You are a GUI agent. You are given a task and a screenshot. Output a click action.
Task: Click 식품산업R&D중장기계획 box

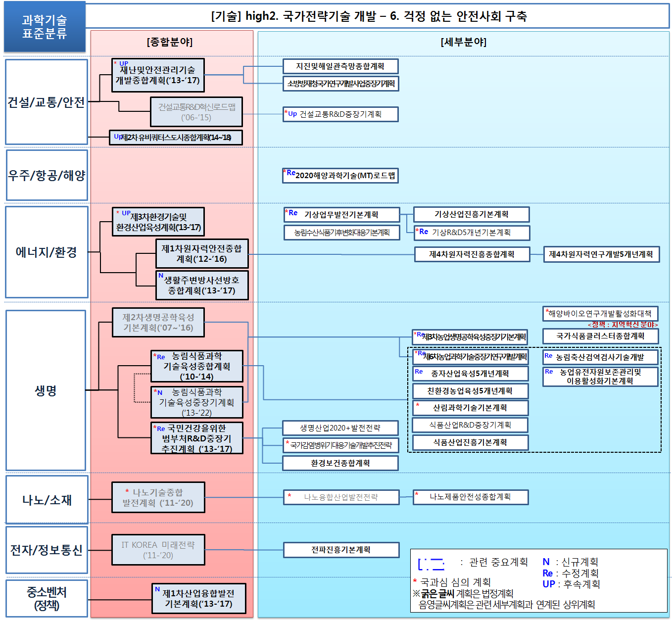[x=471, y=425]
